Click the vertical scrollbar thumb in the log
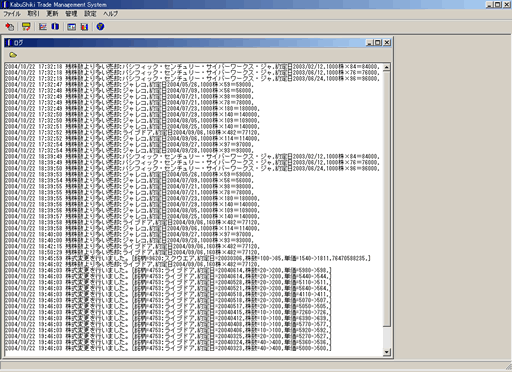512x372 pixels. click(387, 199)
